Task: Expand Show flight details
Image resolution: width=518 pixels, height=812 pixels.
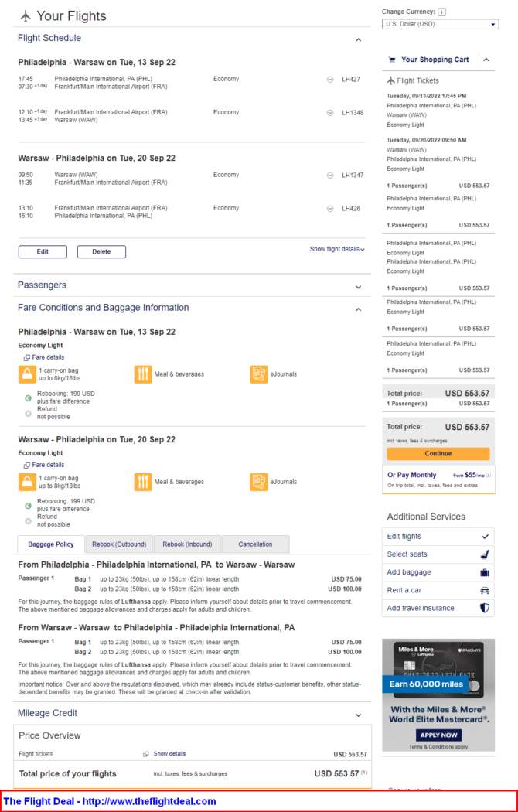Action: (337, 249)
